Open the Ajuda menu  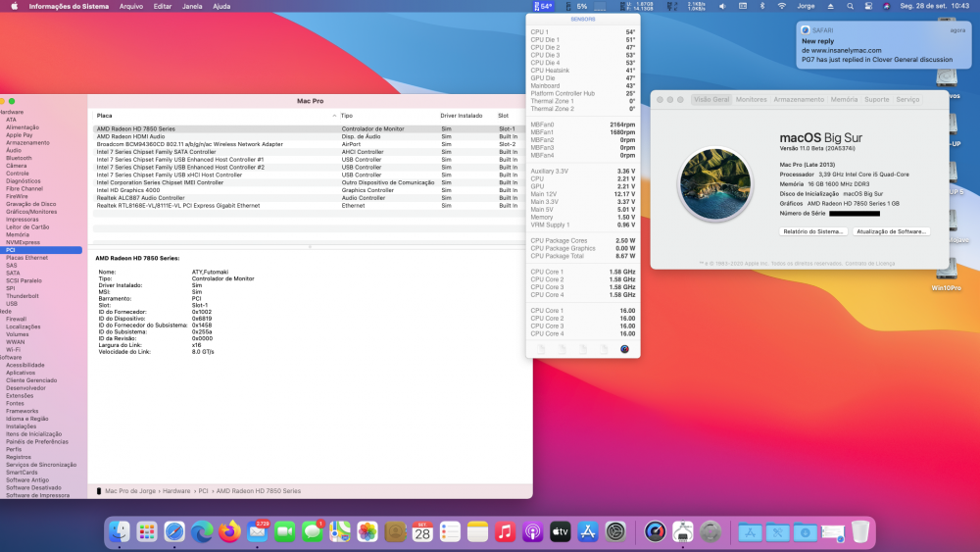tap(221, 6)
